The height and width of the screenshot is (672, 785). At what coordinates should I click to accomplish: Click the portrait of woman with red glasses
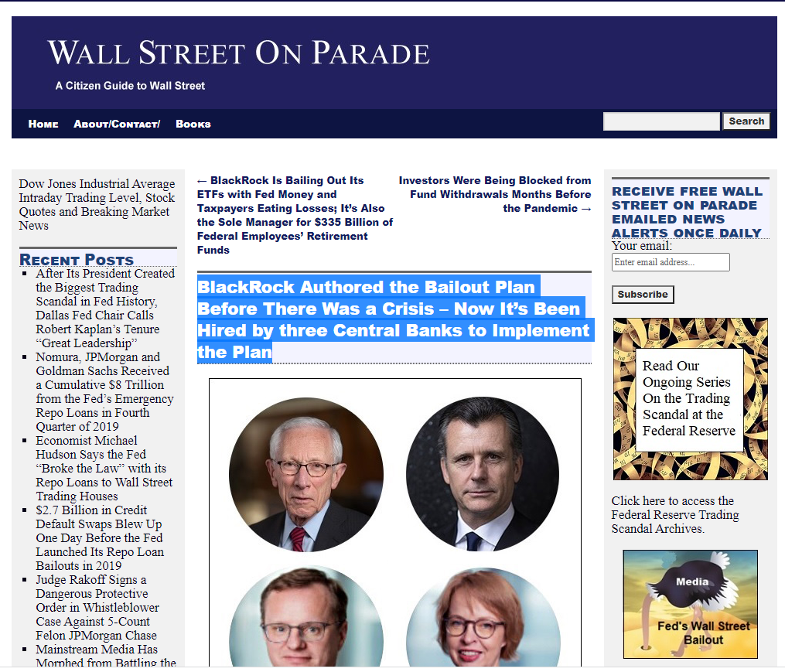tap(483, 617)
